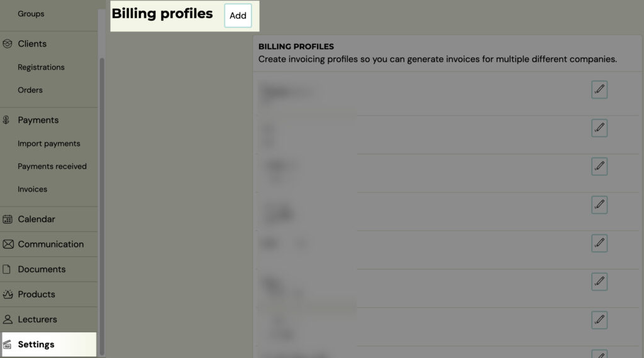Open the Settings sidebar item
This screenshot has height=358, width=644.
point(49,344)
